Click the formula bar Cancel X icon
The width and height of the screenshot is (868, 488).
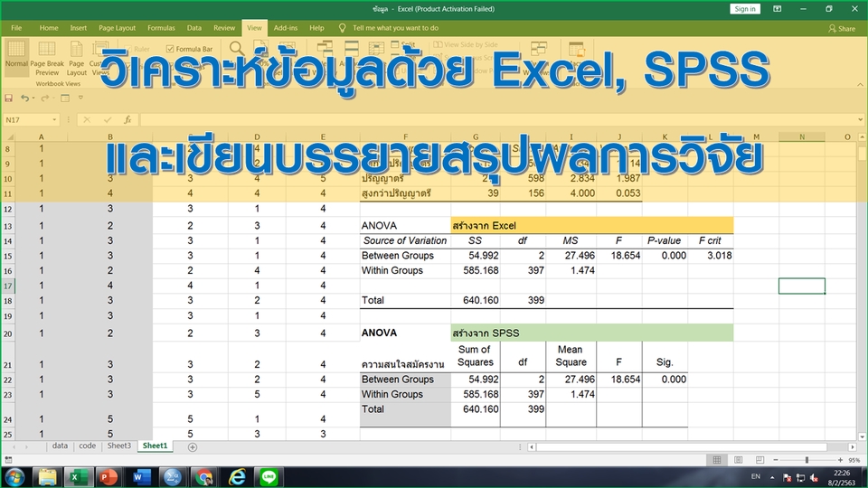(x=87, y=119)
